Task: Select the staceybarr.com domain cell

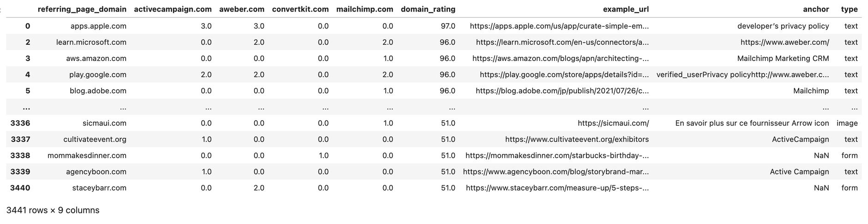Action: click(x=99, y=188)
